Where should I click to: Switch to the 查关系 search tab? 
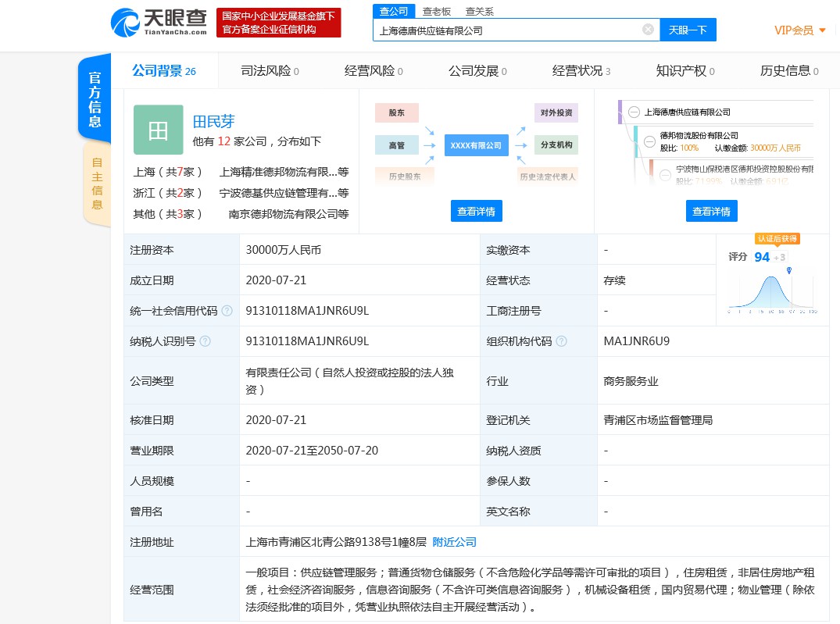(x=480, y=11)
